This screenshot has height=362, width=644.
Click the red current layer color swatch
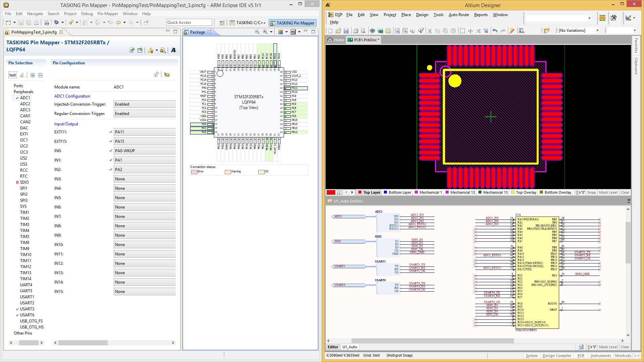point(331,192)
